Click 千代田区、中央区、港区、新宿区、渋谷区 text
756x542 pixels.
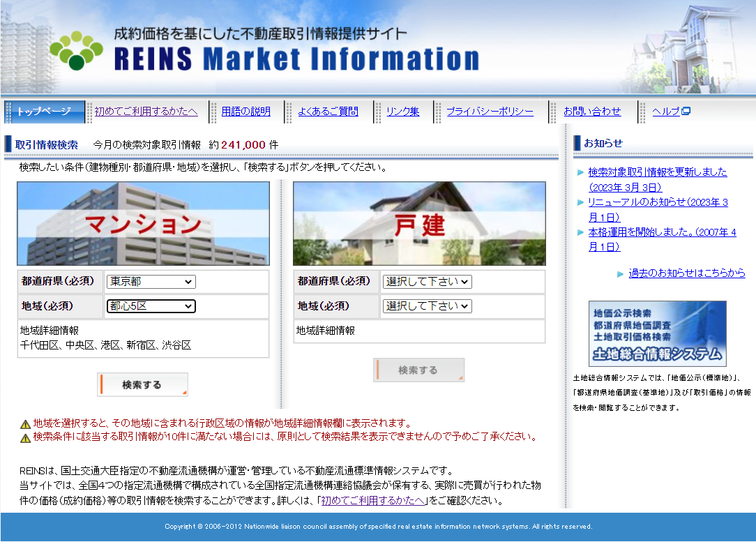pyautogui.click(x=105, y=345)
